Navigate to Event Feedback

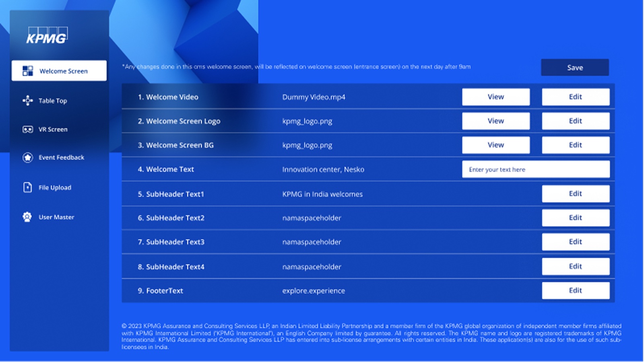tap(61, 158)
